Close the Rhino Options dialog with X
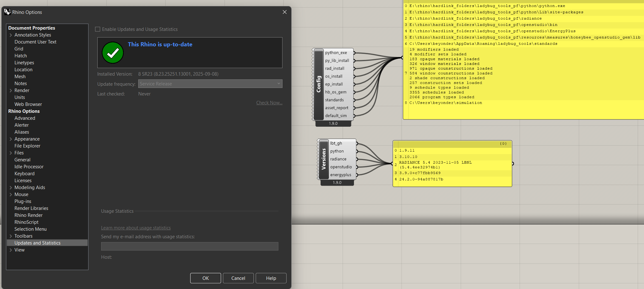The height and width of the screenshot is (289, 644). tap(284, 12)
